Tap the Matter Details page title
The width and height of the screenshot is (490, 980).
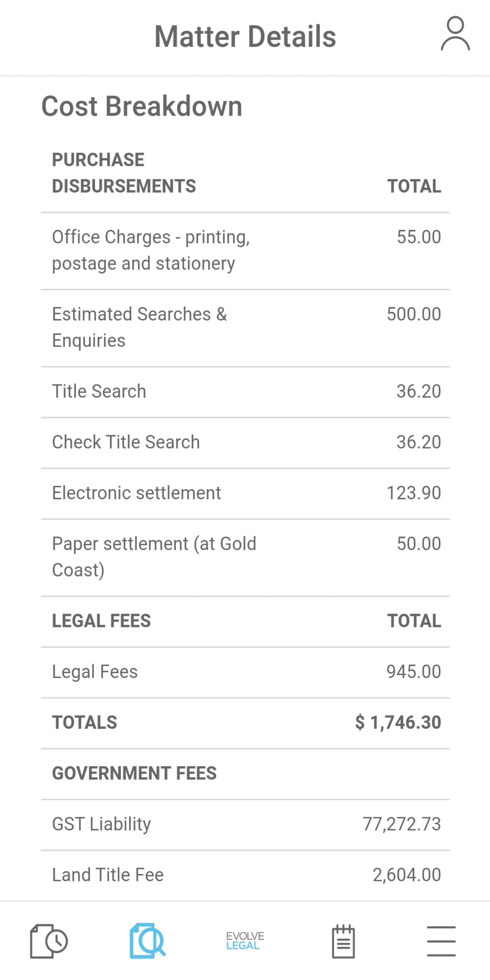[x=245, y=37]
